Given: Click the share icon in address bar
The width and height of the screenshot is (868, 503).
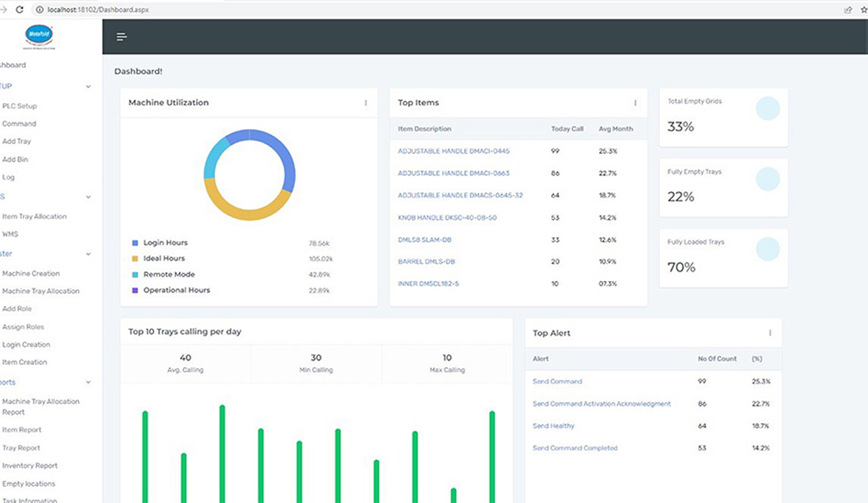Looking at the screenshot, I should pos(848,9).
